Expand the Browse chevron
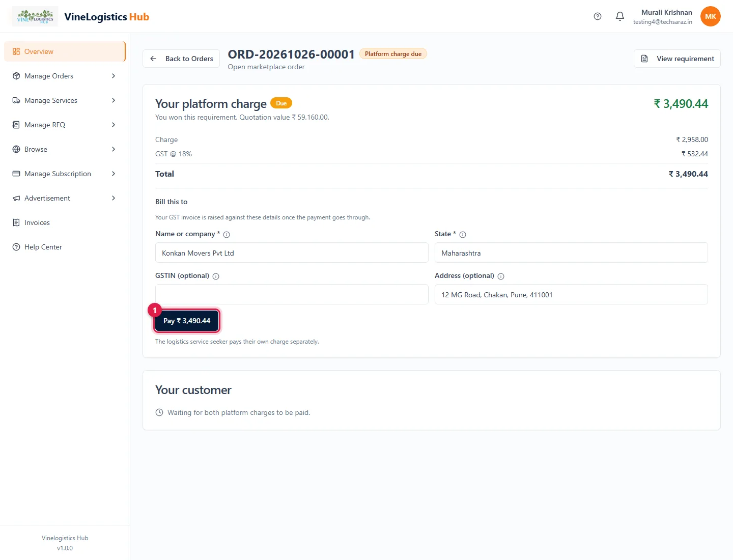Screen dimensions: 733x560 [x=114, y=149]
